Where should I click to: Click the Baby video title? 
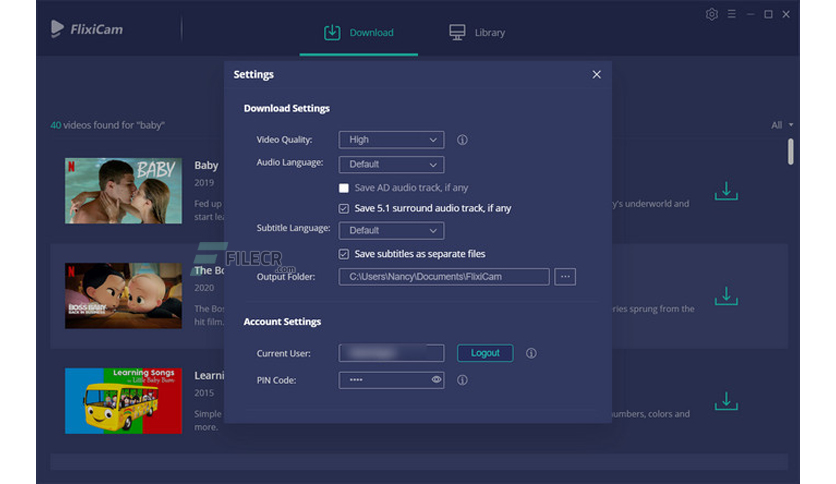click(206, 165)
